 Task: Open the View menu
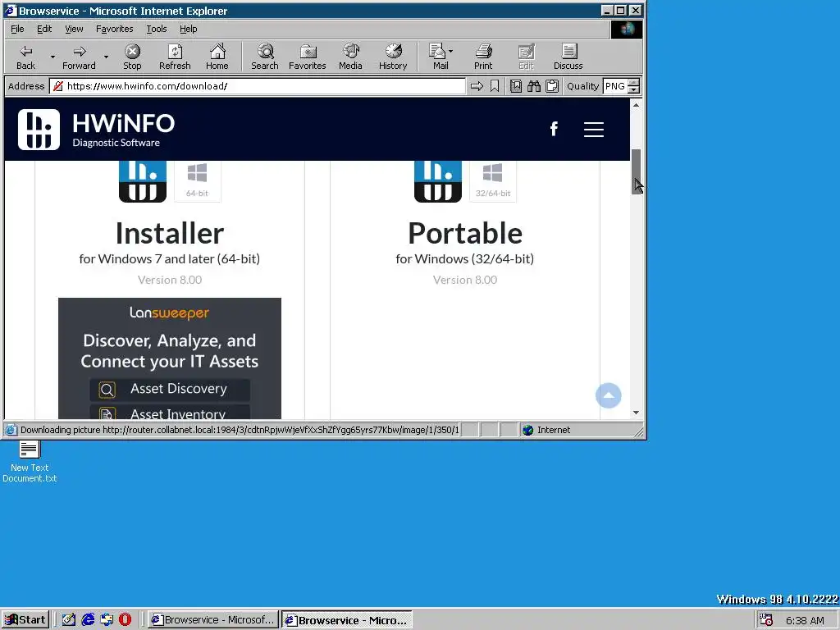74,29
